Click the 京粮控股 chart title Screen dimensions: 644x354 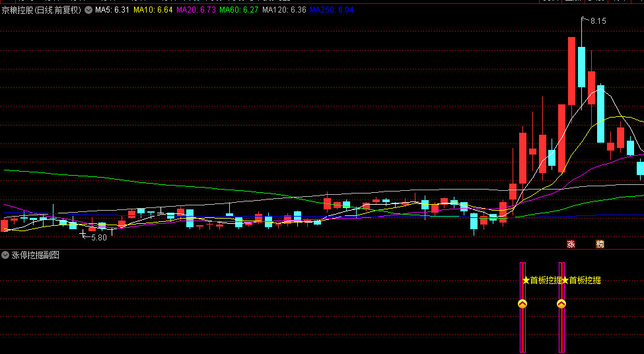click(x=41, y=11)
